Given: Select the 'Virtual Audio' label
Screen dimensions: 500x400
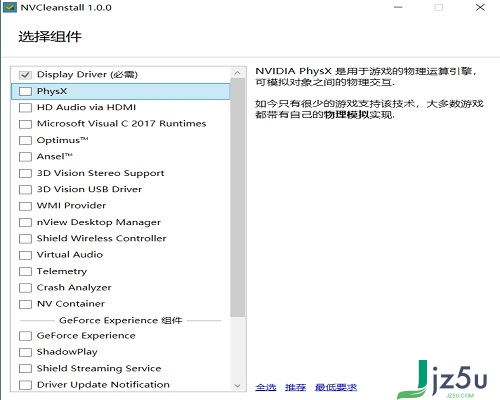Looking at the screenshot, I should 70,255.
